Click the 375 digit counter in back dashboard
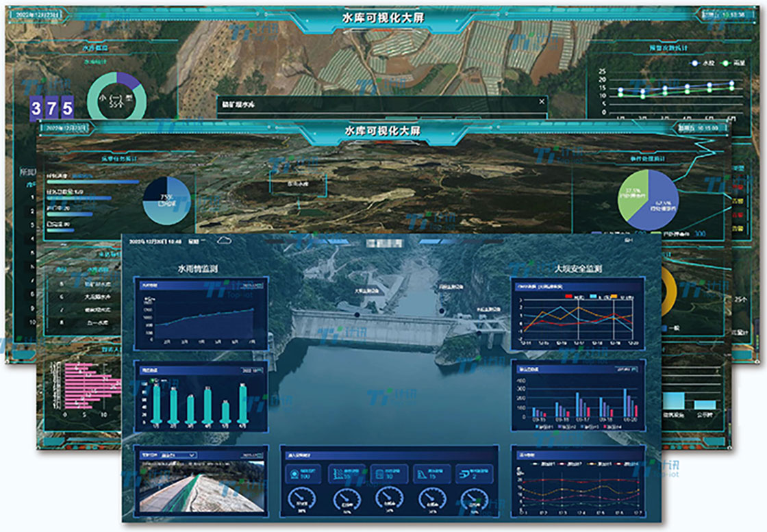Image resolution: width=767 pixels, height=532 pixels. click(52, 107)
